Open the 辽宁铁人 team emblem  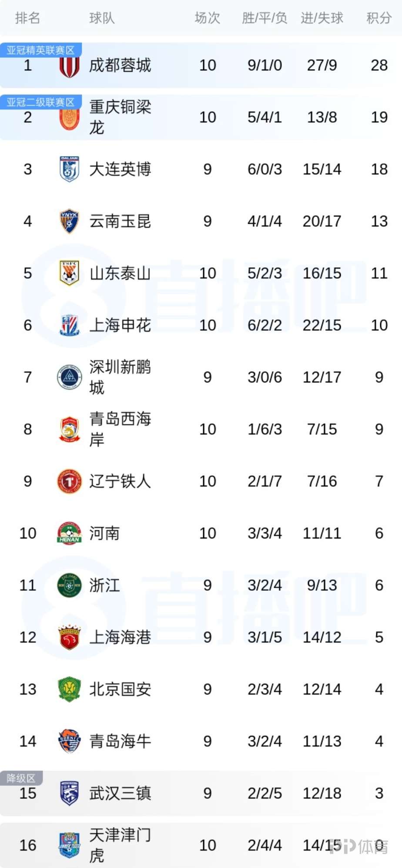click(69, 481)
